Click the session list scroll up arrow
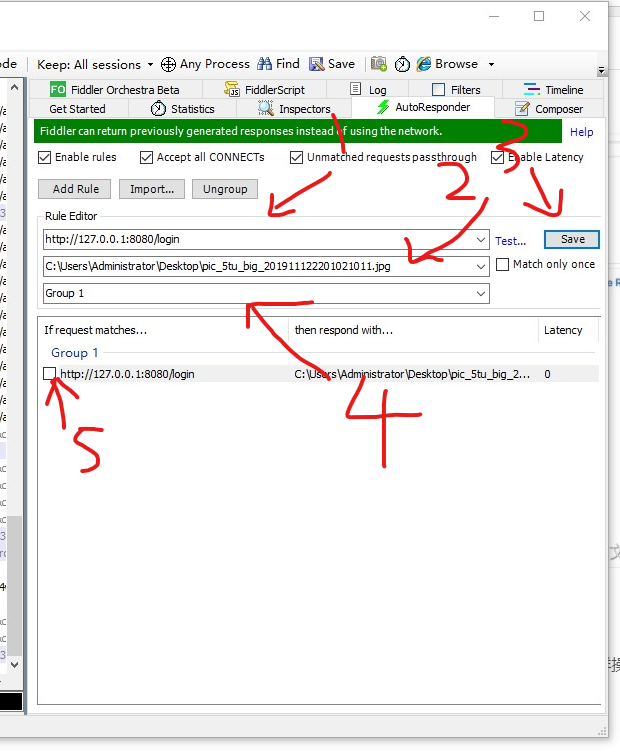Screen dimensions: 620x754 tap(14, 88)
